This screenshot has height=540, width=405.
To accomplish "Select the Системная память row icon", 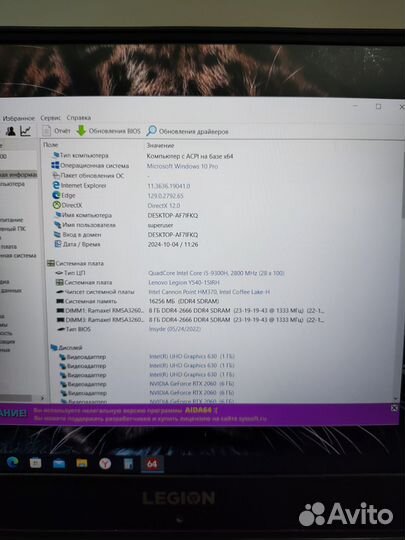I will tap(60, 301).
